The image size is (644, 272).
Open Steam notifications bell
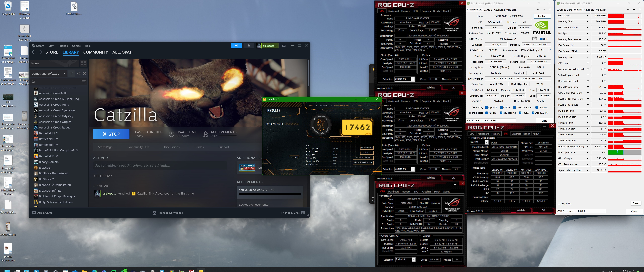(x=249, y=46)
